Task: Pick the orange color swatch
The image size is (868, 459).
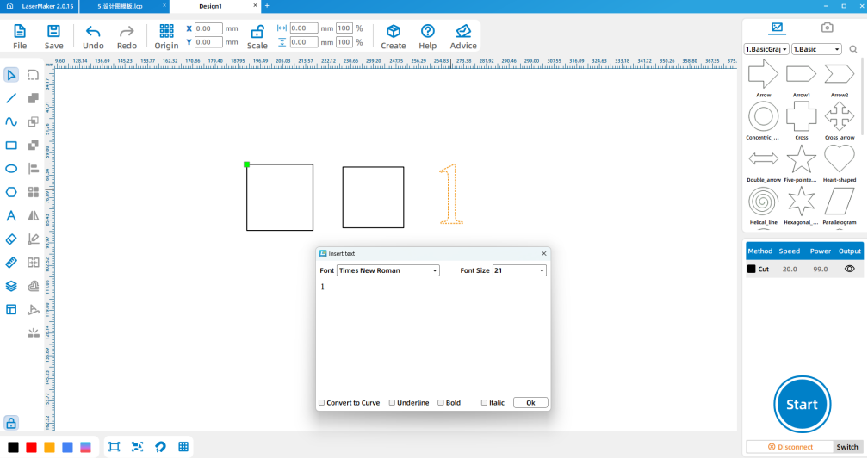Action: click(49, 447)
